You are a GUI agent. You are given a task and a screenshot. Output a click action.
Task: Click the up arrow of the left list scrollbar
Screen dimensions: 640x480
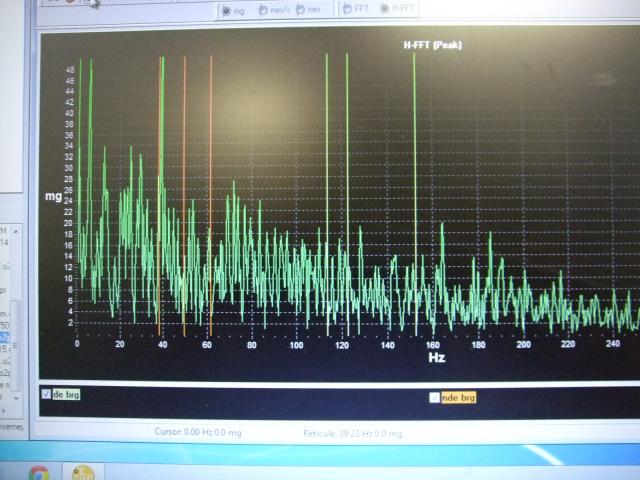[x=16, y=231]
